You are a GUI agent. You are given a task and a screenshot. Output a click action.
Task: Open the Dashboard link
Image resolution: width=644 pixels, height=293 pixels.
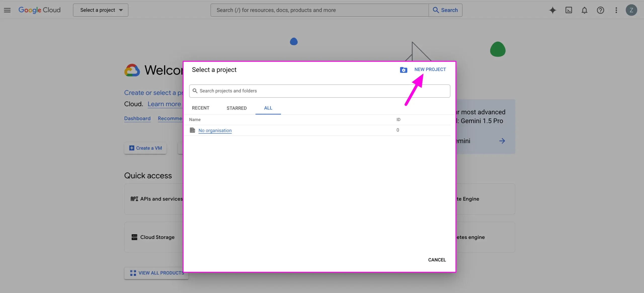137,118
